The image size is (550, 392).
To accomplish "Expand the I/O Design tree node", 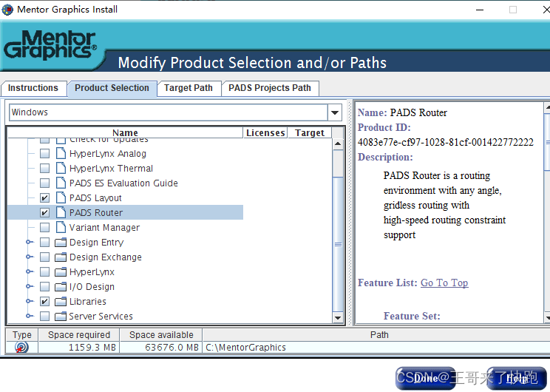I will (30, 286).
